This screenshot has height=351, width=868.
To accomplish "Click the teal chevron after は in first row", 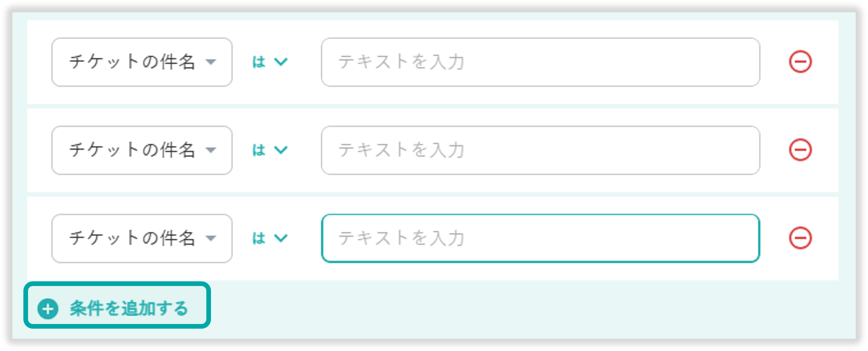I will 281,62.
